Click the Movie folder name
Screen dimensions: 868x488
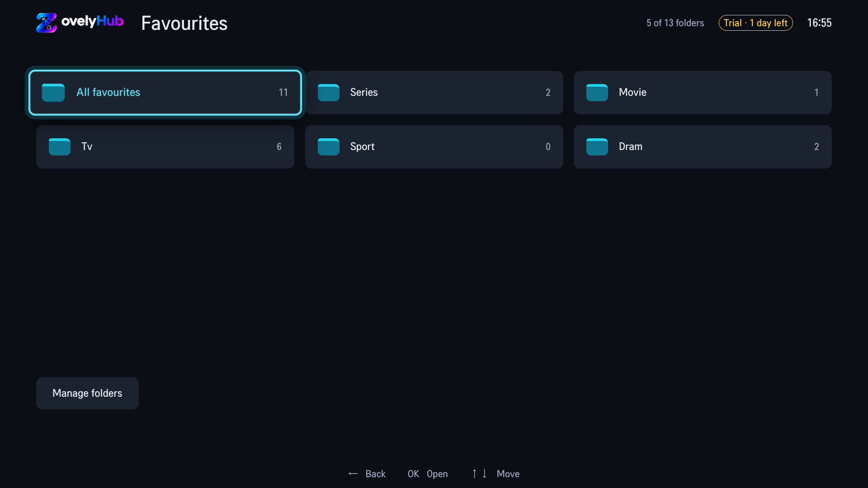coord(632,92)
